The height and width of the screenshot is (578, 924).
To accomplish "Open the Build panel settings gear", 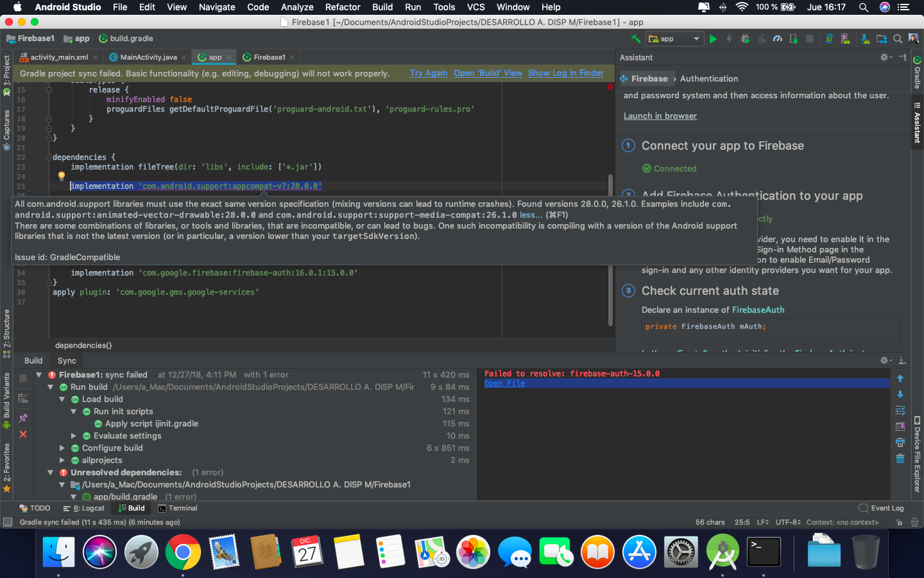I will [886, 360].
